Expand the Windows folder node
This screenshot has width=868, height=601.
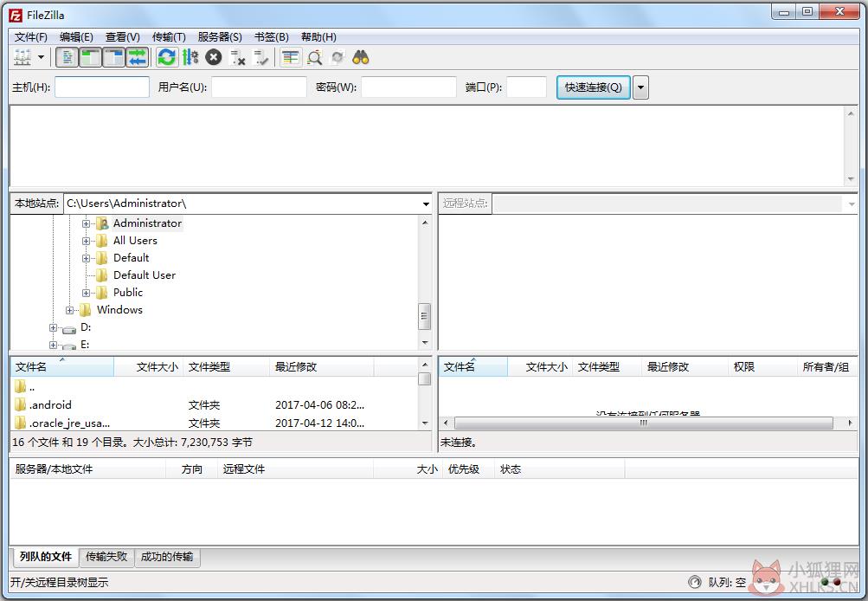[69, 310]
